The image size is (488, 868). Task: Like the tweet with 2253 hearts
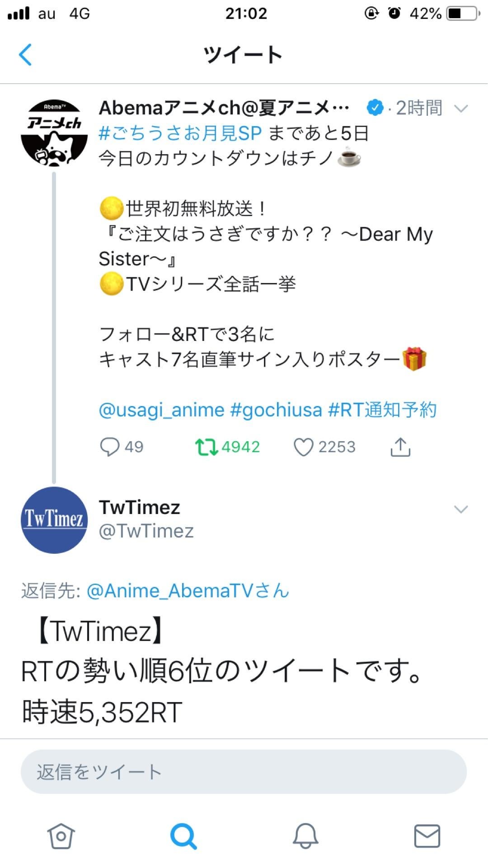(x=303, y=447)
